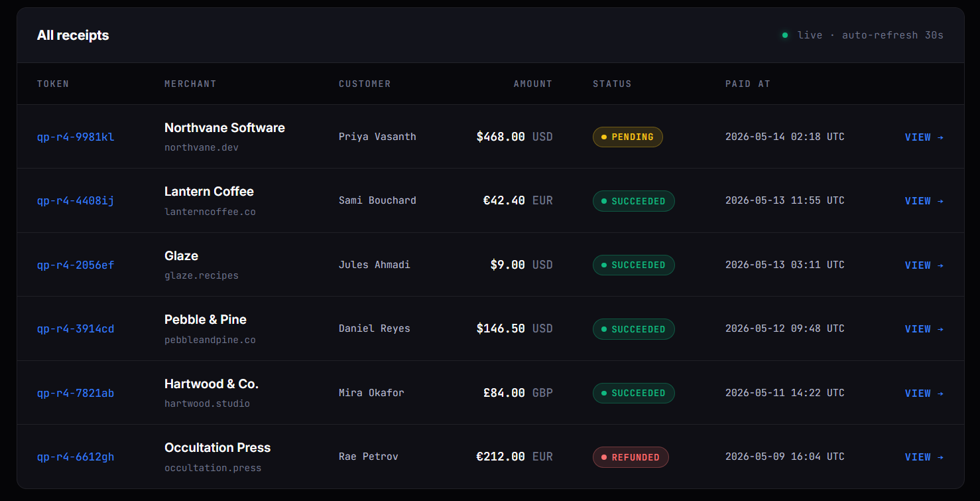Click the $468.00 USD amount
Screen dimensions: 980x501
515,137
